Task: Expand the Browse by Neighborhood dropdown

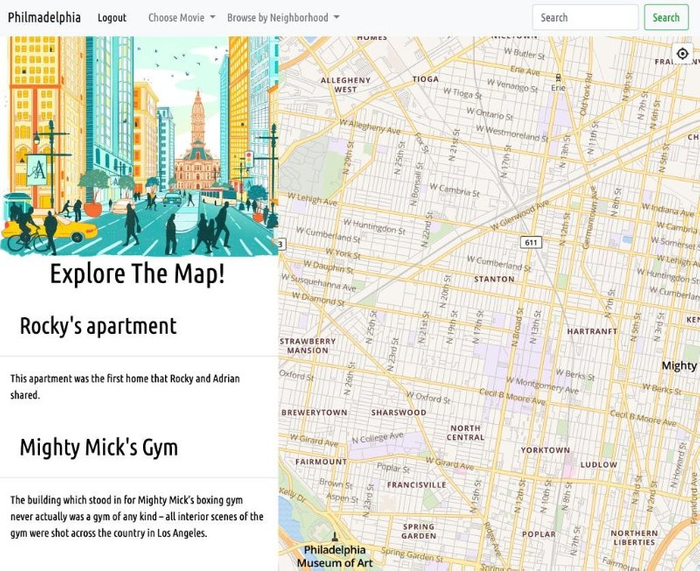Action: (x=283, y=18)
